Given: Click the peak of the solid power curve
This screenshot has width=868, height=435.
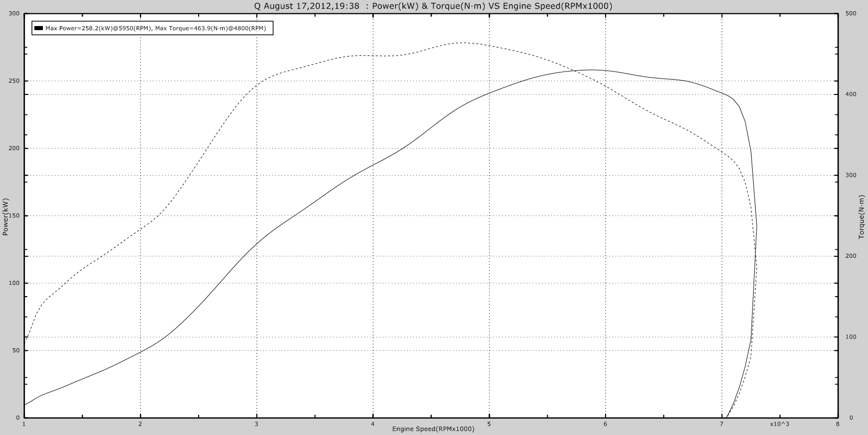Looking at the screenshot, I should (x=591, y=70).
